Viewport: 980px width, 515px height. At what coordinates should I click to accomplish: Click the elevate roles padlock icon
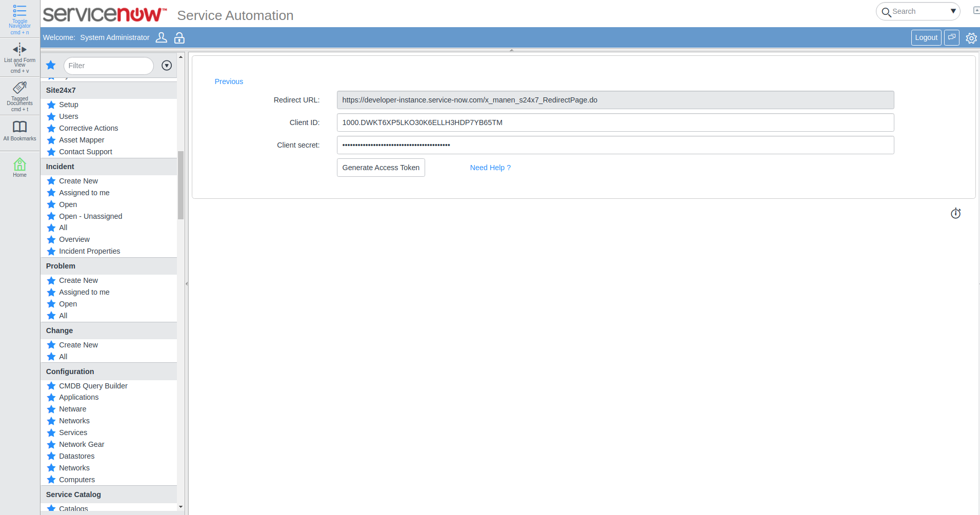179,37
